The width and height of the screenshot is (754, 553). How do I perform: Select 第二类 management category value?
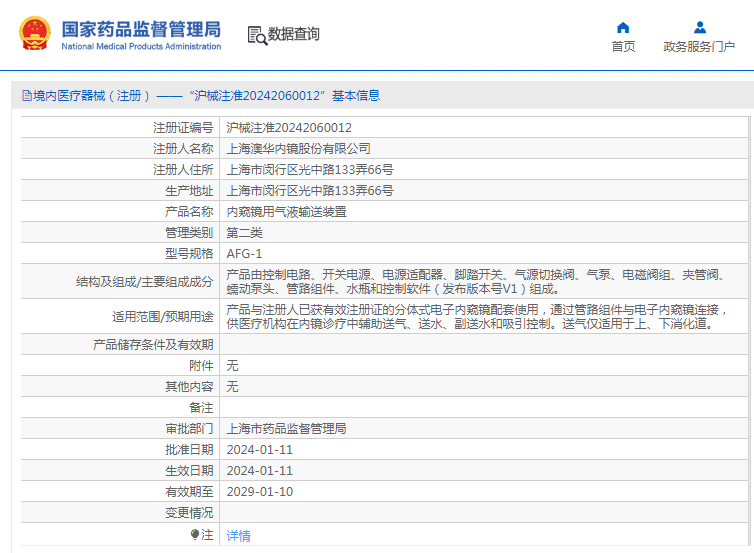[x=245, y=233]
